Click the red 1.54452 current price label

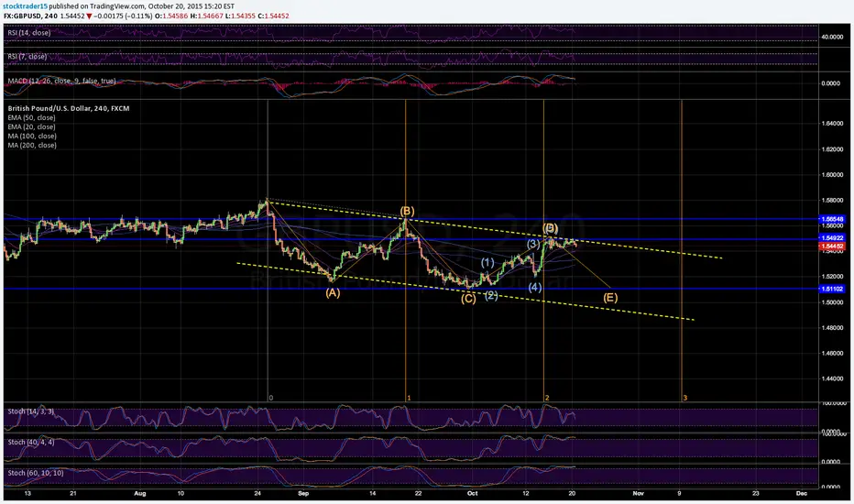[832, 247]
